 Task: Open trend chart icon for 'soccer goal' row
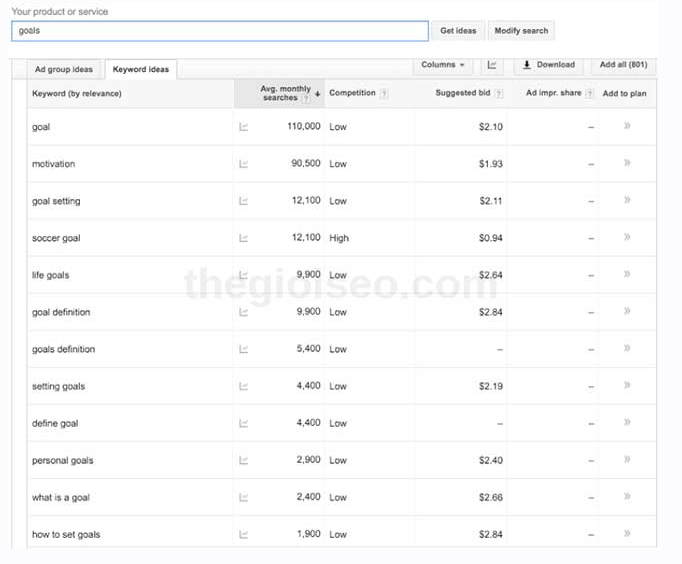(244, 238)
